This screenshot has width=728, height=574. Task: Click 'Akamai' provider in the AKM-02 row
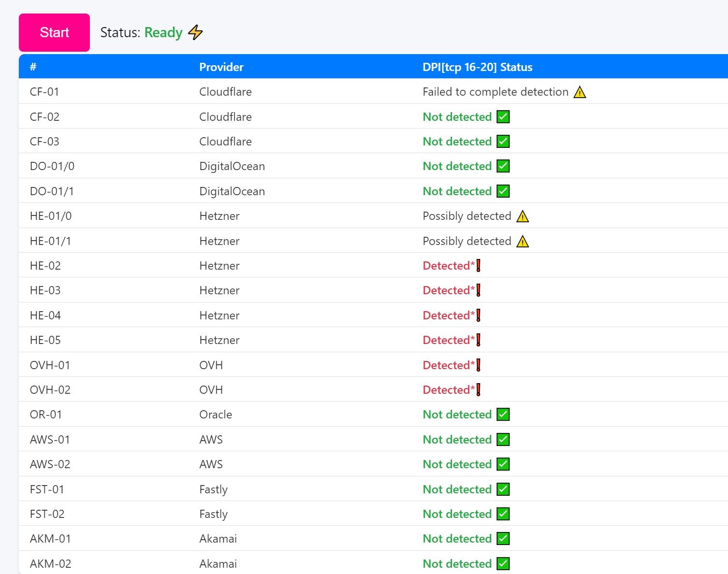218,564
